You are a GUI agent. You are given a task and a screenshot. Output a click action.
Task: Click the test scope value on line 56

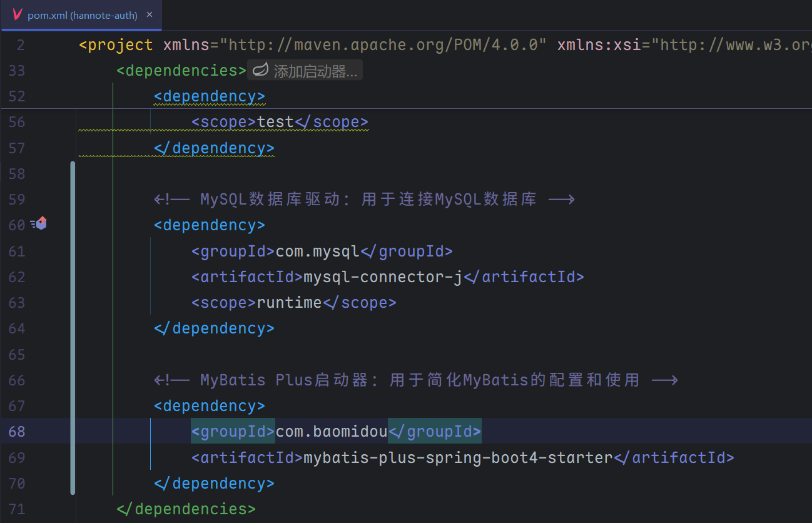tap(276, 122)
